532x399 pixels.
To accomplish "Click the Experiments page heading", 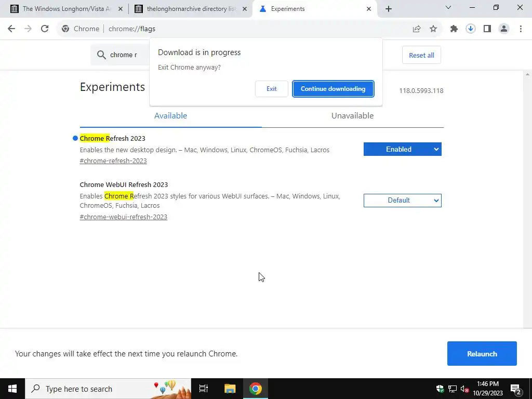I will 112,87.
